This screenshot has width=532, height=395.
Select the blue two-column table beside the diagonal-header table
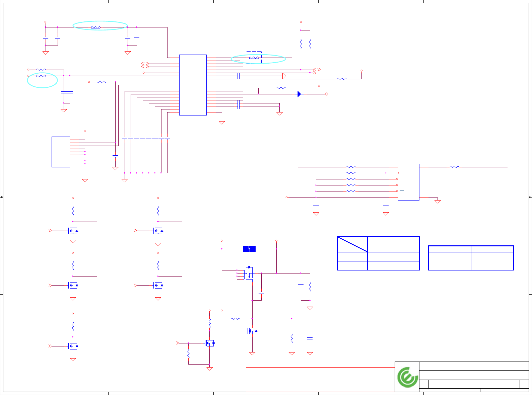(471, 258)
